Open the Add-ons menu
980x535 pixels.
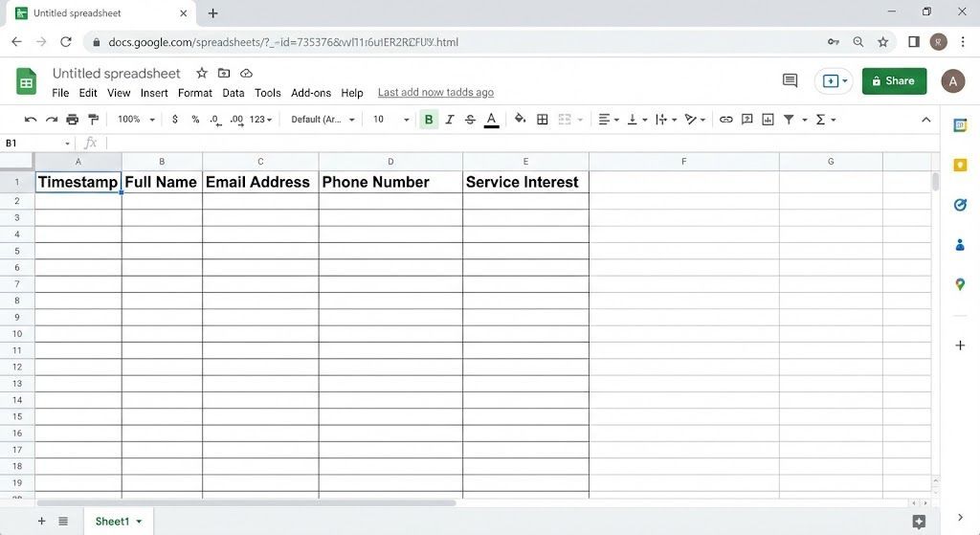[x=311, y=93]
